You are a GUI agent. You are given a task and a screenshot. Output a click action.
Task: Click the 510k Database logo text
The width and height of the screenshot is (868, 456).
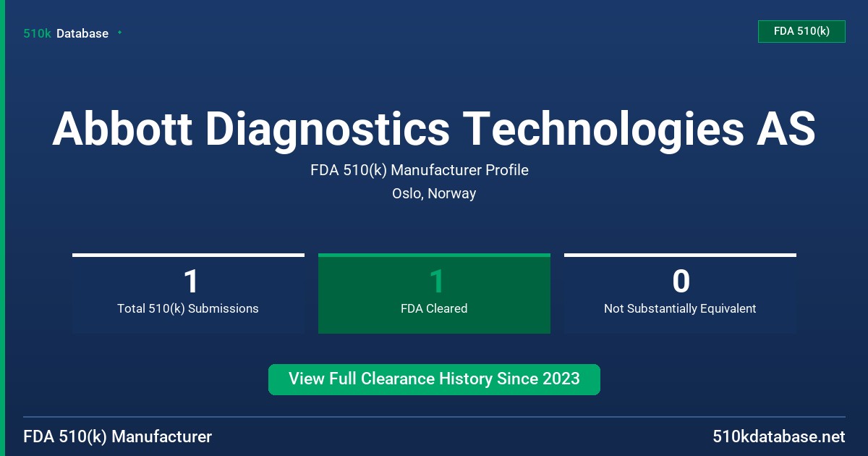click(66, 33)
